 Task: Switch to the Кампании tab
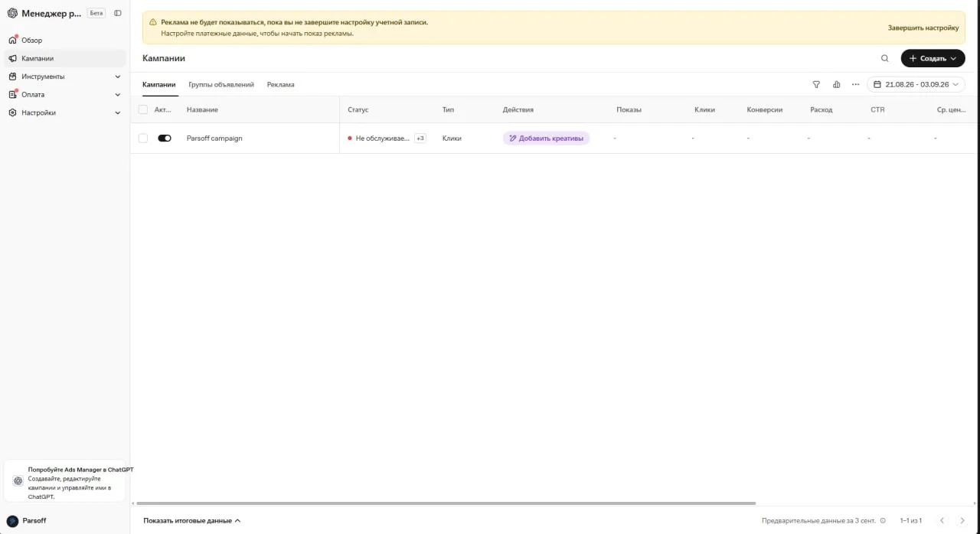click(159, 84)
